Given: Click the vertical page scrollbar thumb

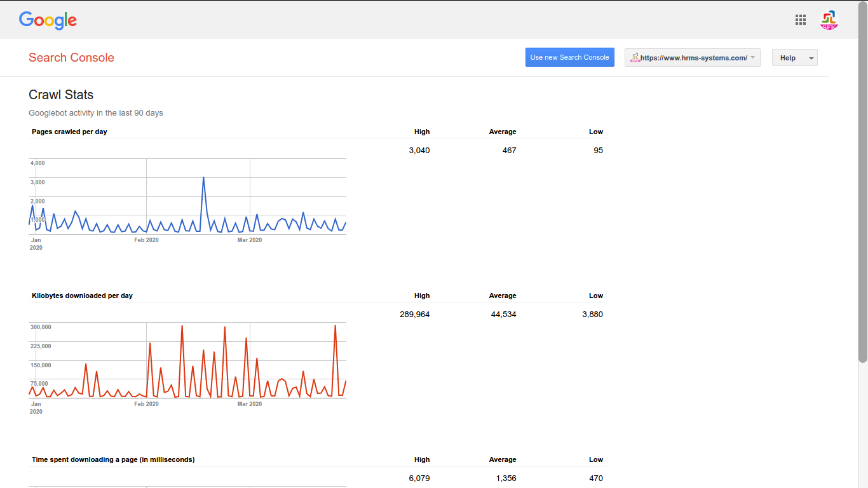Looking at the screenshot, I should 862,181.
